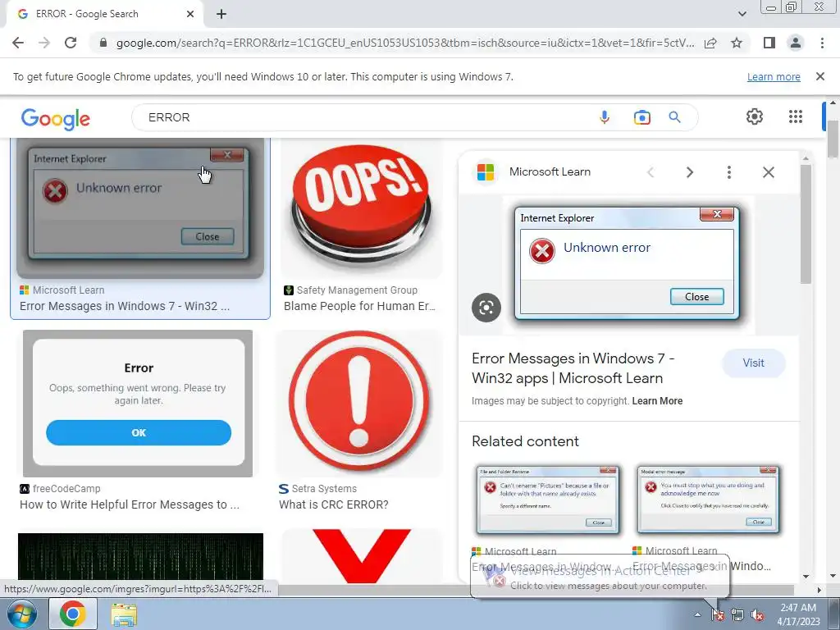The image size is (840, 630).
Task: Search by image with camera icon
Action: (641, 117)
